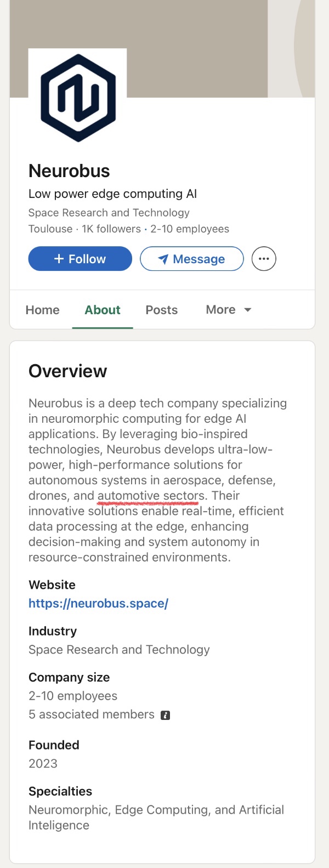The width and height of the screenshot is (329, 868).
Task: Click the paper plane icon on Message
Action: [163, 259]
